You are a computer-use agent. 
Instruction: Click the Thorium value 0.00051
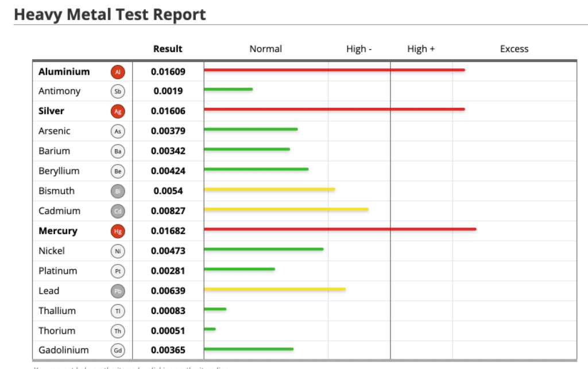tap(168, 331)
